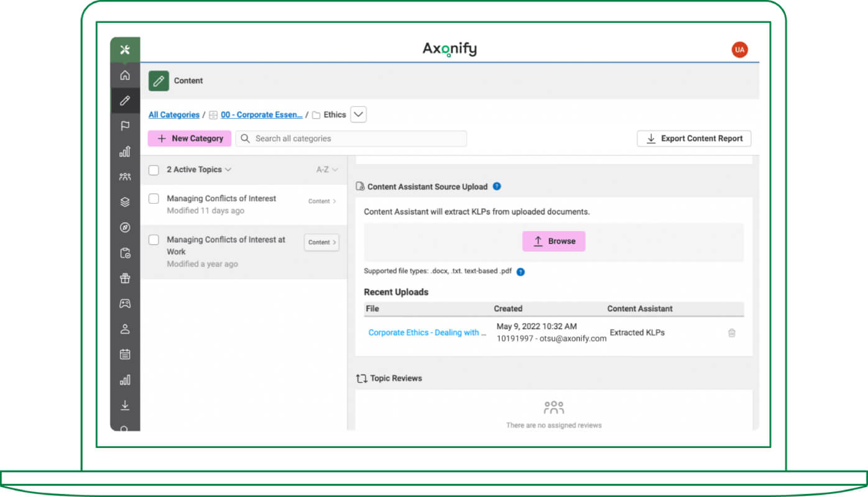Open the Corporate Ethics - Dealing with... file link
Image resolution: width=868 pixels, height=497 pixels.
coord(428,333)
